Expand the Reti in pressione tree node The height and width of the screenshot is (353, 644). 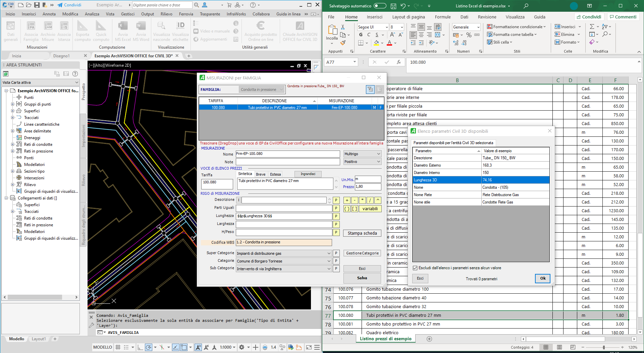click(13, 151)
